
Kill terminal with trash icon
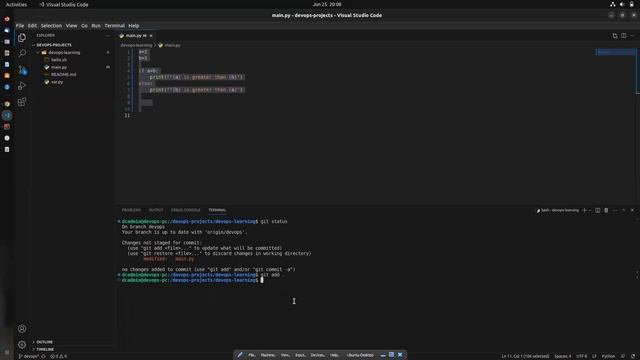pyautogui.click(x=606, y=210)
